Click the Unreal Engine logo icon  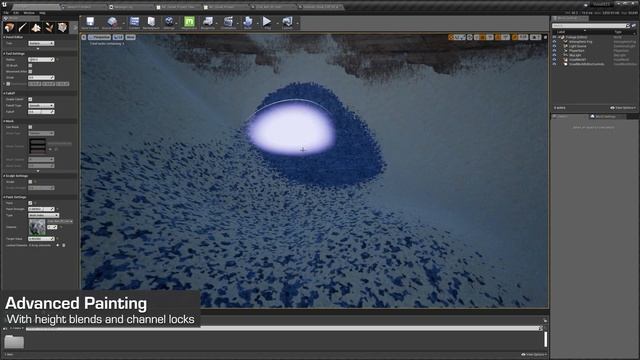point(5,5)
